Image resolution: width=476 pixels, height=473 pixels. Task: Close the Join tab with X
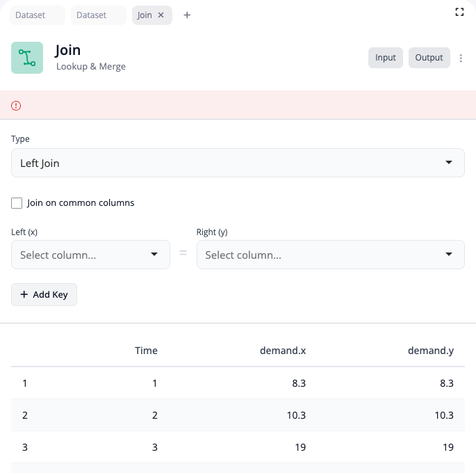[161, 15]
